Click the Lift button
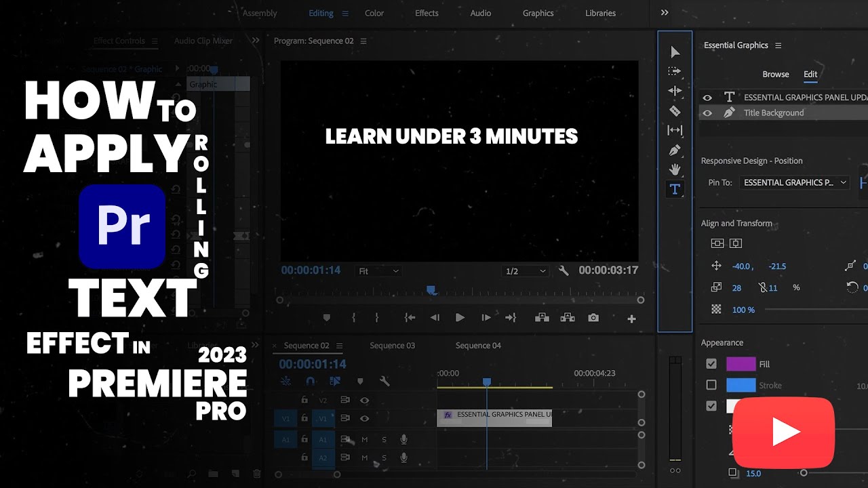Screen dimensions: 868x488 tap(542, 318)
